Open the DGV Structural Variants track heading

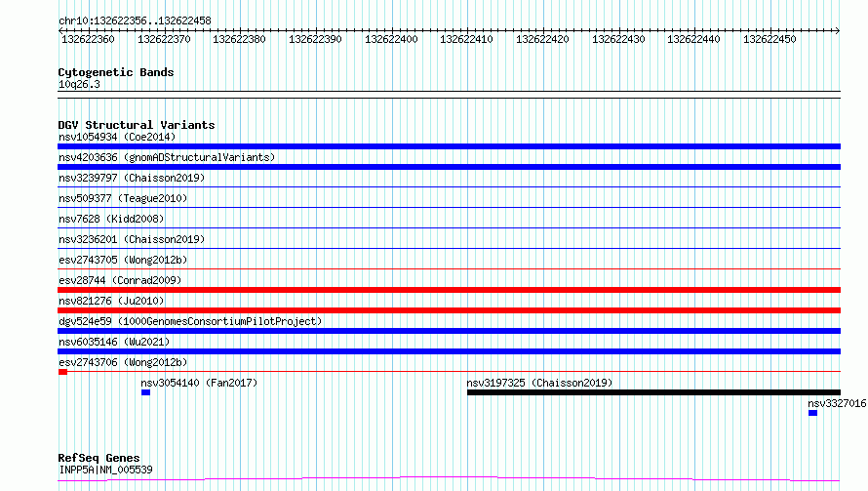point(137,125)
